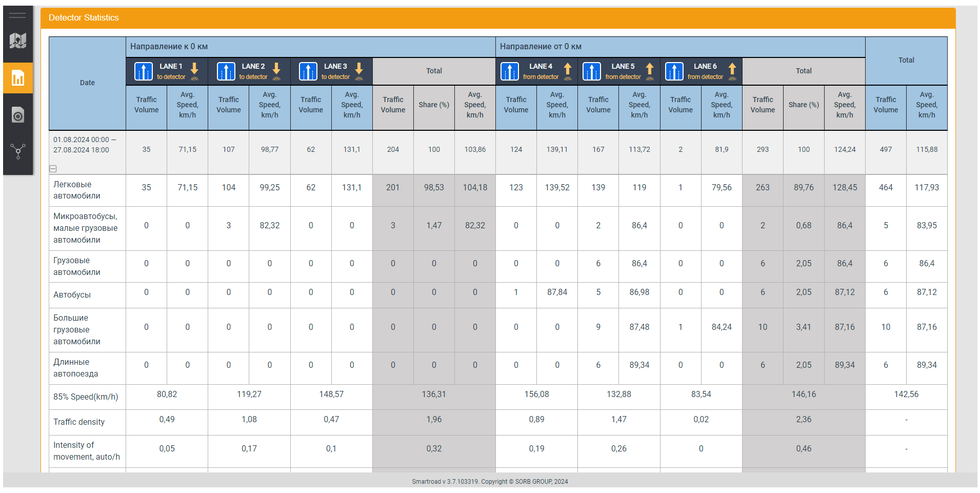980x493 pixels.
Task: Select the Направление от 0 км header
Action: [x=681, y=47]
